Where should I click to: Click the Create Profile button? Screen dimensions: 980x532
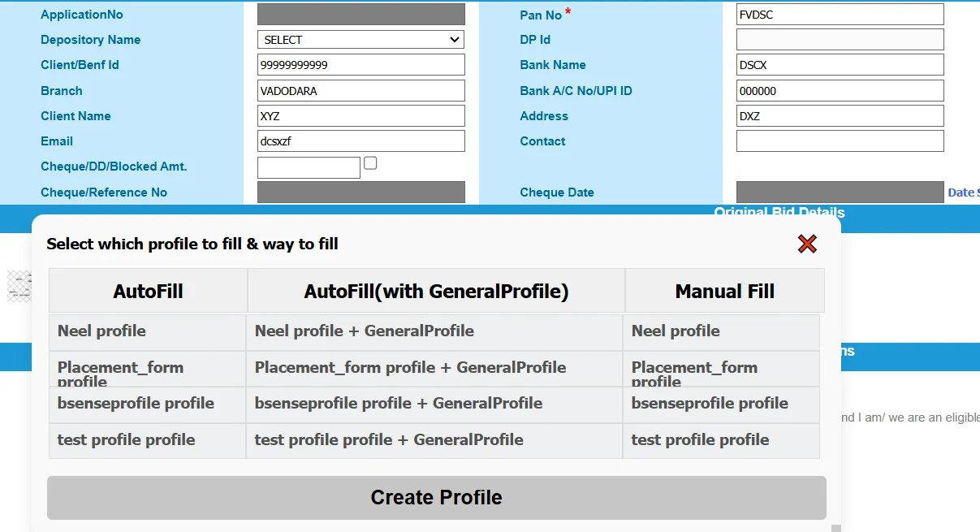point(436,497)
